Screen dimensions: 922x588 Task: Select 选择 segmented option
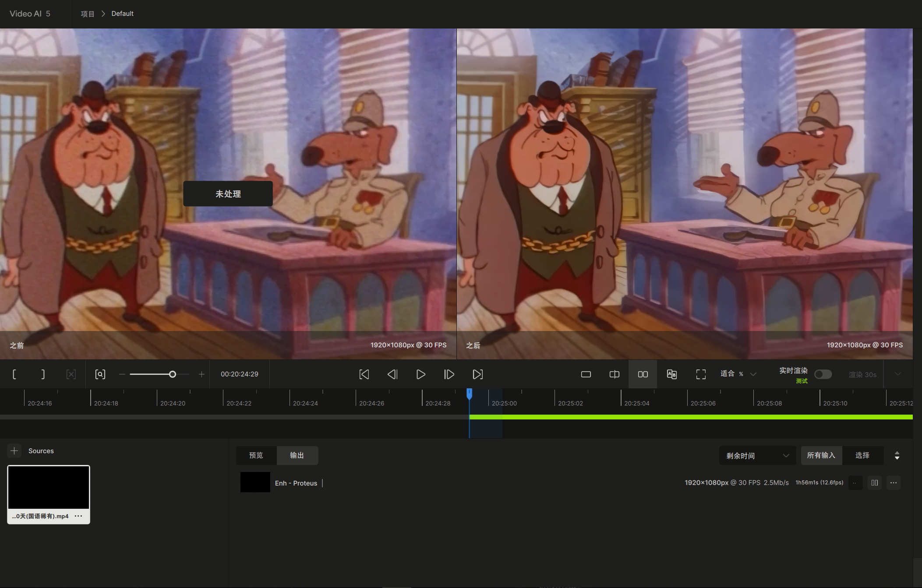[x=862, y=455]
